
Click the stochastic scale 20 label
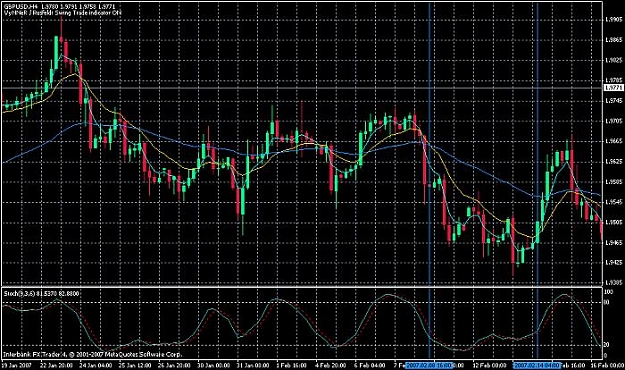click(607, 344)
